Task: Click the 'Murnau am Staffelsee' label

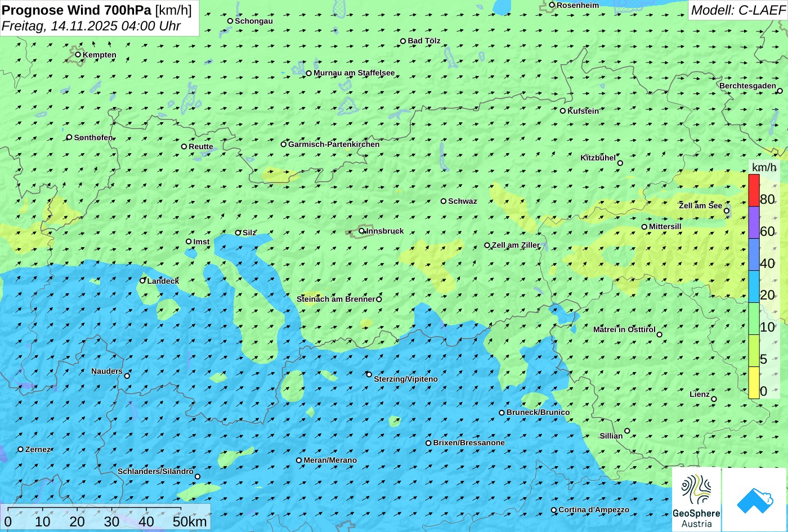Action: coord(354,73)
